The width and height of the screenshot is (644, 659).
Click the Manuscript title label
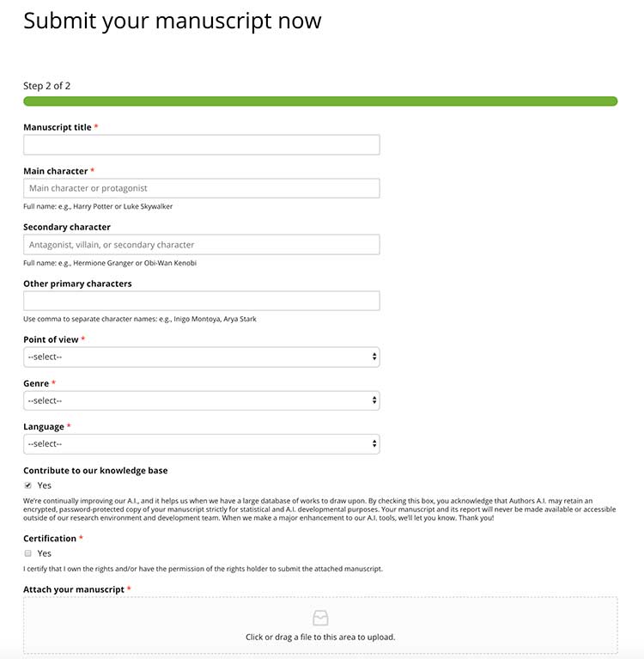point(57,127)
